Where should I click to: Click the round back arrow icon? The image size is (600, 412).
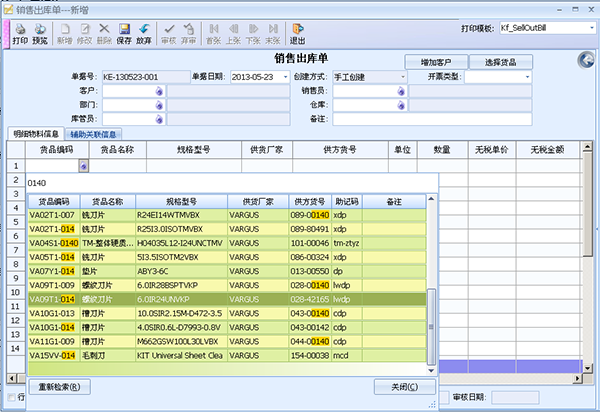pyautogui.click(x=586, y=60)
